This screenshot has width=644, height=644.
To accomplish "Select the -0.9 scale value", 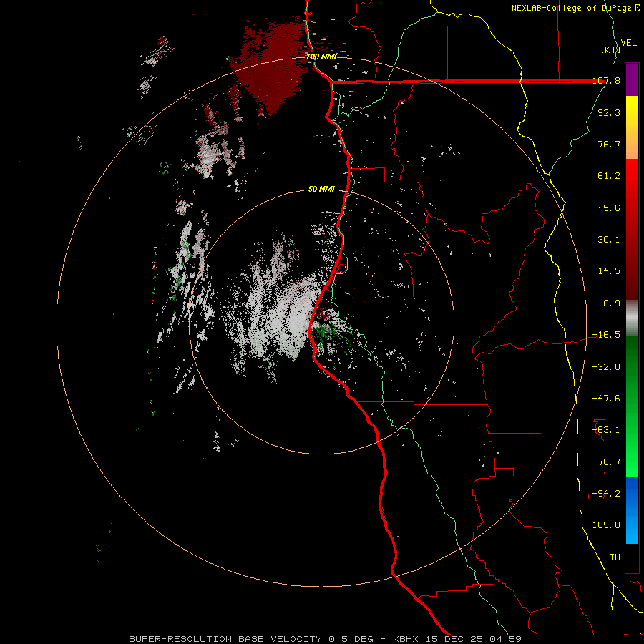I will 609,303.
